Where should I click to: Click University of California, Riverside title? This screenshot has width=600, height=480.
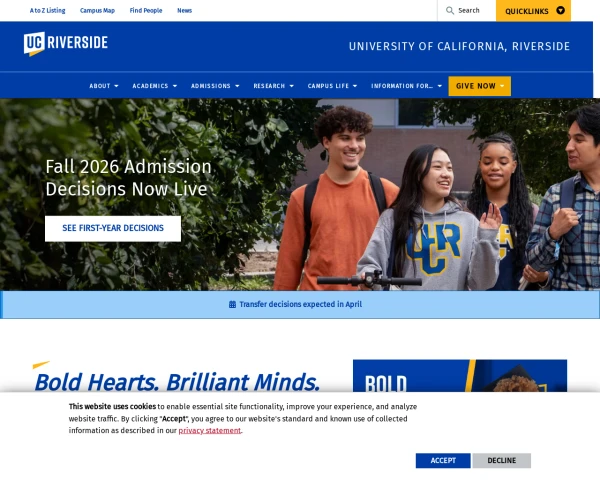pyautogui.click(x=459, y=46)
